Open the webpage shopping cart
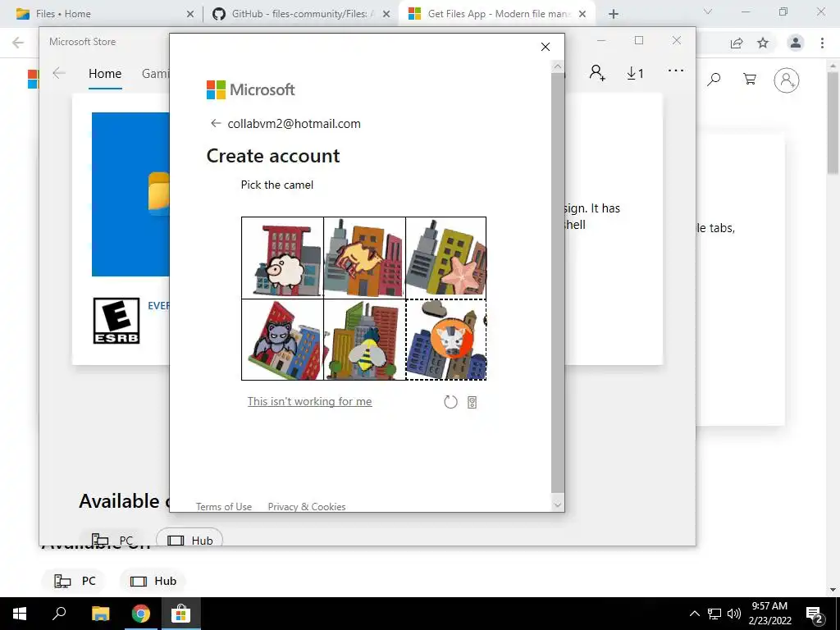840x630 pixels. pyautogui.click(x=750, y=80)
